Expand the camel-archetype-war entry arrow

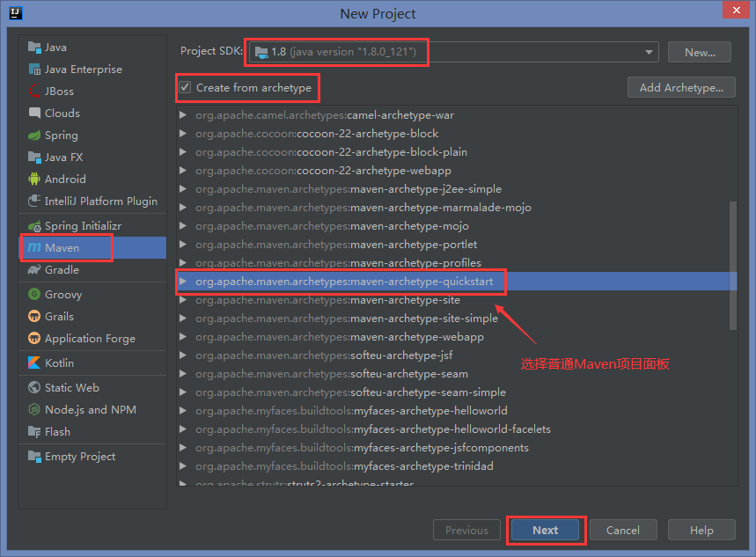(183, 115)
